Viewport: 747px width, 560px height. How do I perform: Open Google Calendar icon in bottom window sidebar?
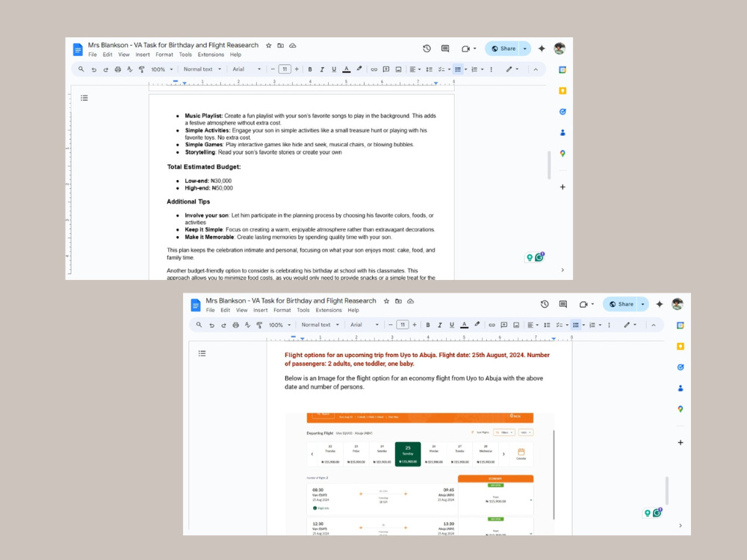(x=681, y=326)
